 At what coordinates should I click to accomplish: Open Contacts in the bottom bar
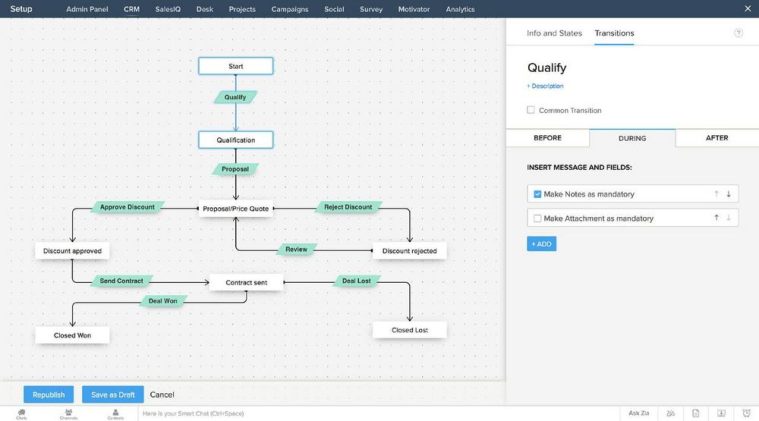click(115, 413)
